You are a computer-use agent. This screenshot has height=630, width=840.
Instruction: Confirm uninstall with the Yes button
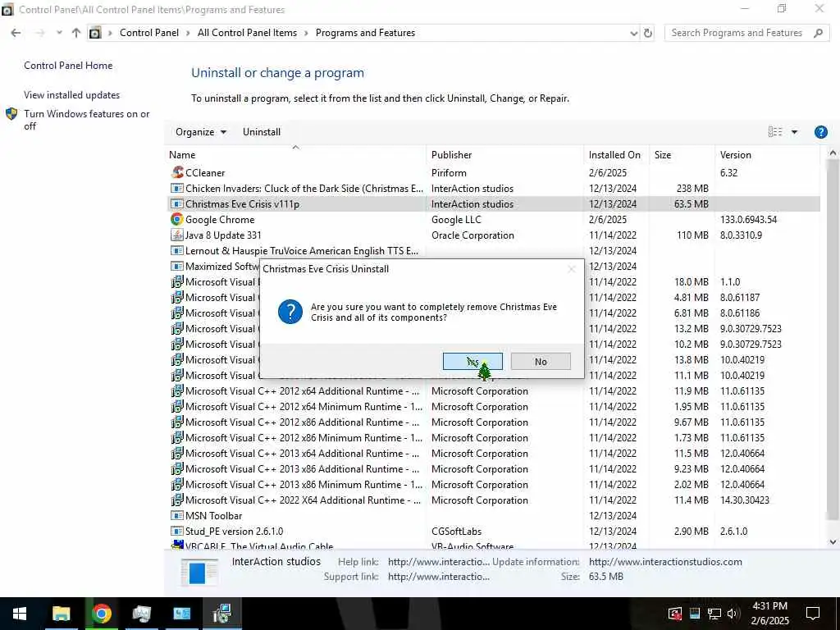coord(472,361)
